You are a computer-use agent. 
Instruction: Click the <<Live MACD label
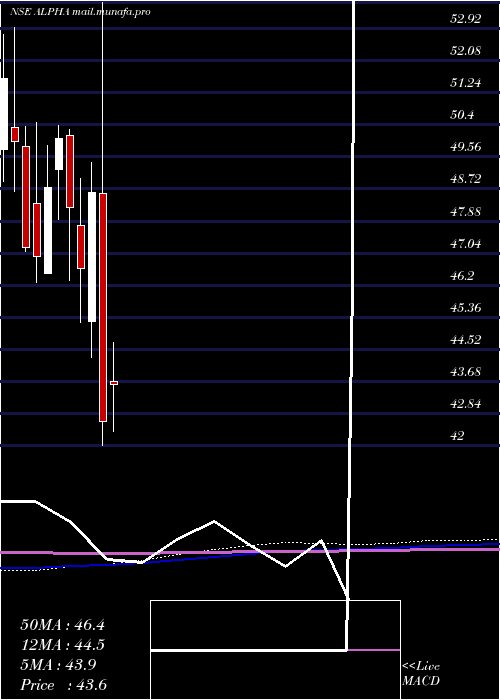click(421, 674)
